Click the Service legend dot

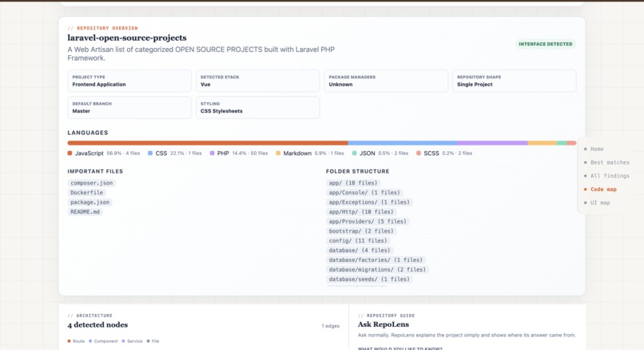coord(123,341)
